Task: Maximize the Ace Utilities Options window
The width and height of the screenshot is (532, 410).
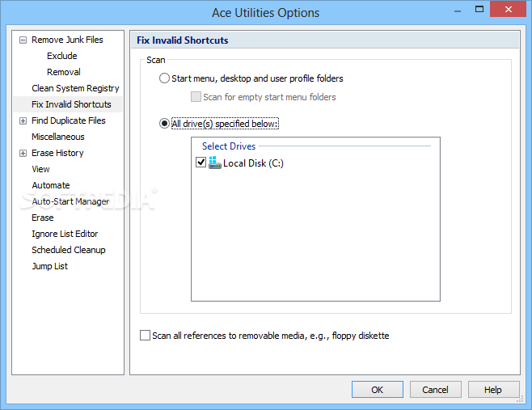Action: click(479, 10)
